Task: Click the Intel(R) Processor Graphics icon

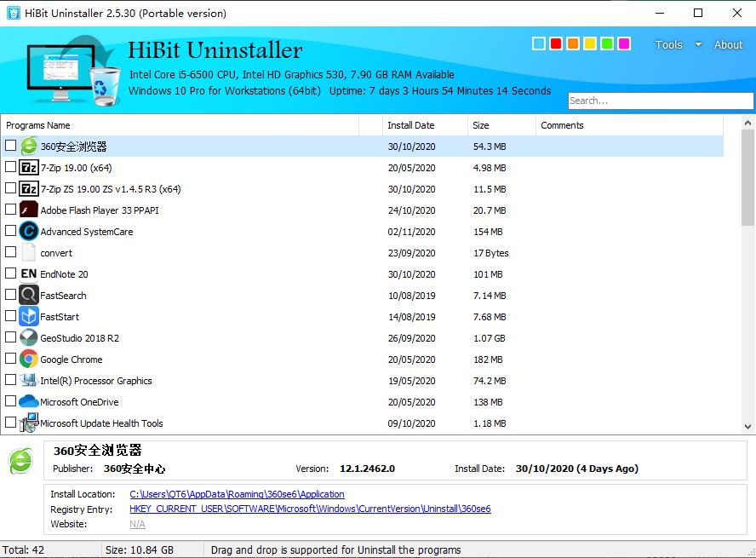Action: click(x=29, y=380)
